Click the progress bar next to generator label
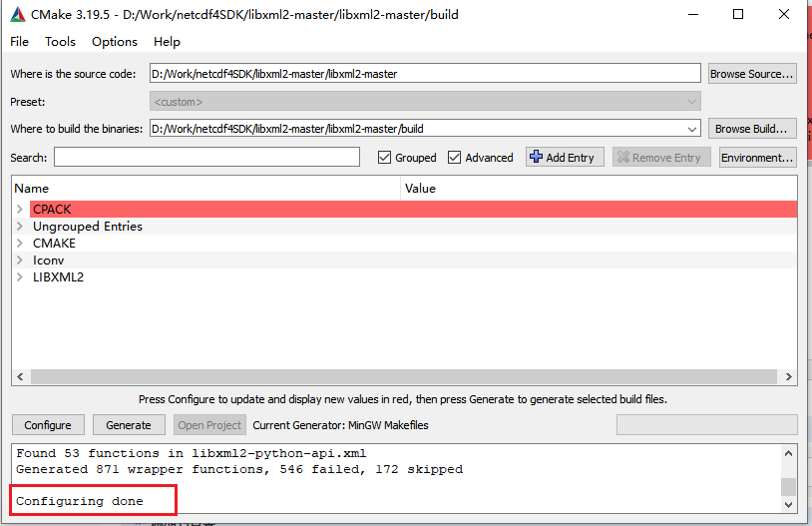The width and height of the screenshot is (812, 526). (707, 424)
